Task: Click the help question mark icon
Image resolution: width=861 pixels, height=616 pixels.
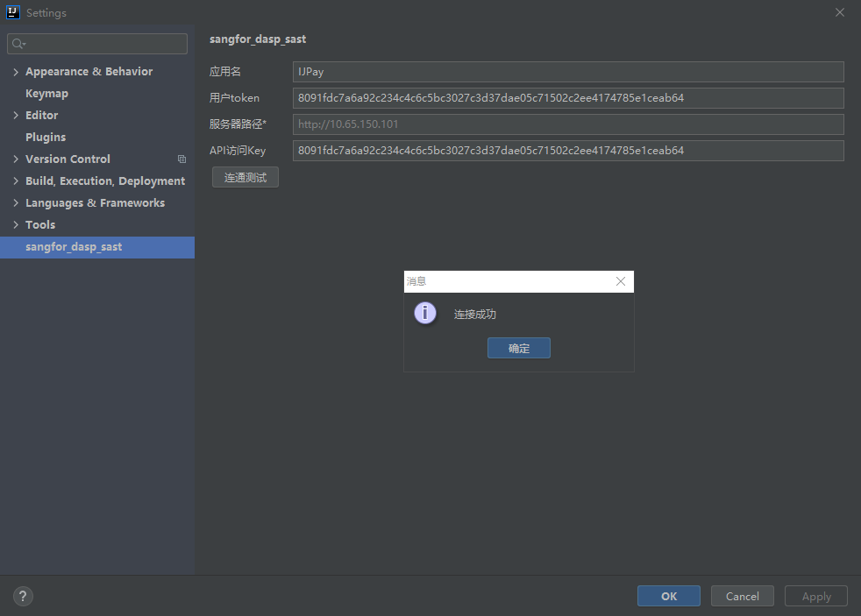Action: coord(23,596)
